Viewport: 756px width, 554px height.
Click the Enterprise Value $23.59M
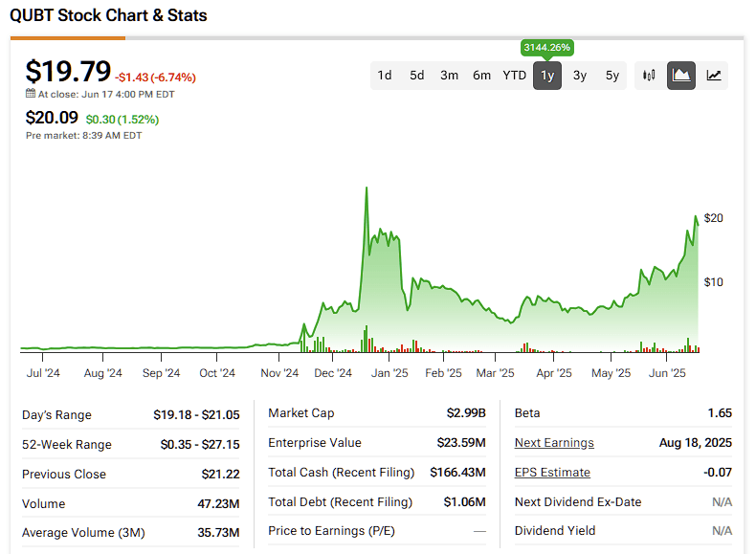[461, 443]
